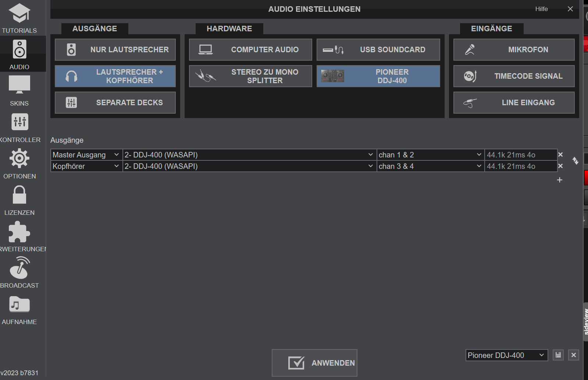The height and width of the screenshot is (380, 588).
Task: Select the Audio speaker sidebar icon
Action: (19, 54)
